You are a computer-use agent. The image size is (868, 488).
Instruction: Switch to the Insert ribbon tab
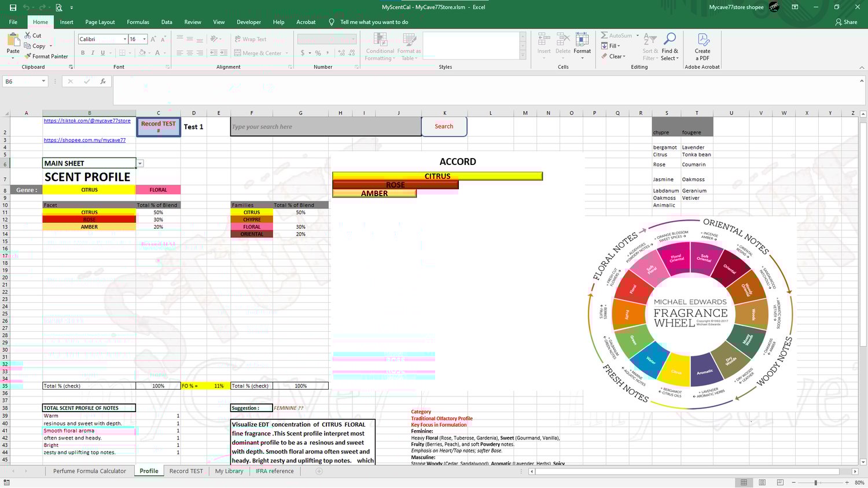67,22
